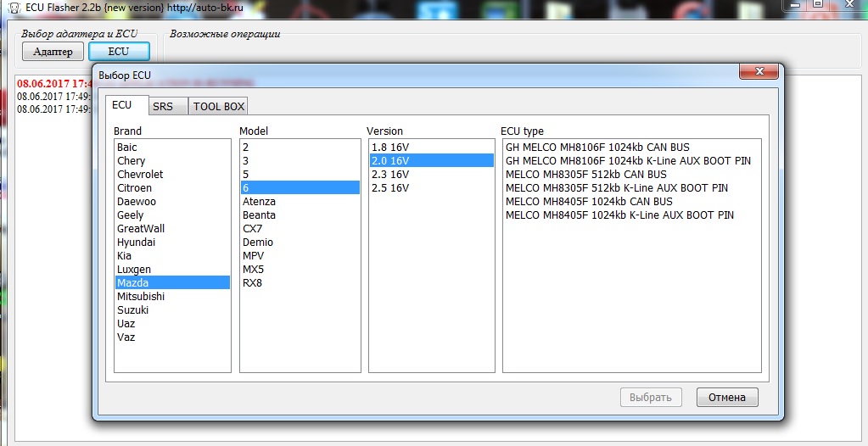Select model 2 in the Model list
The image size is (868, 446).
point(300,148)
